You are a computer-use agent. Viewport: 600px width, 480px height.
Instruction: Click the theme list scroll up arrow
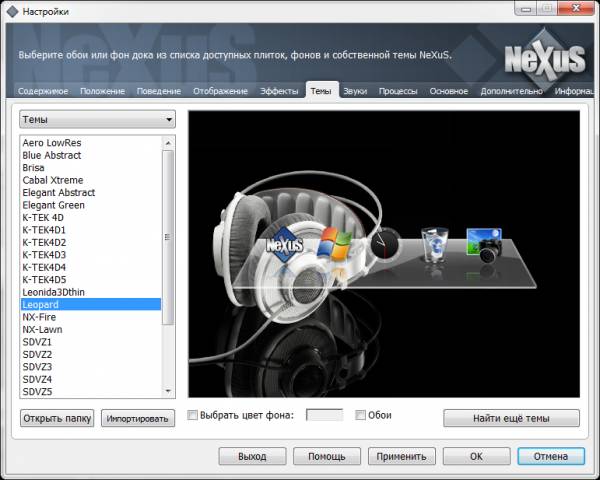[168, 143]
